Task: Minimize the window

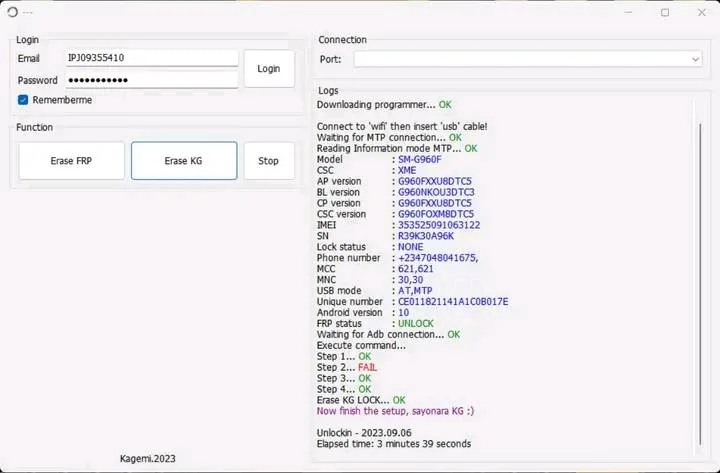Action: (x=628, y=12)
